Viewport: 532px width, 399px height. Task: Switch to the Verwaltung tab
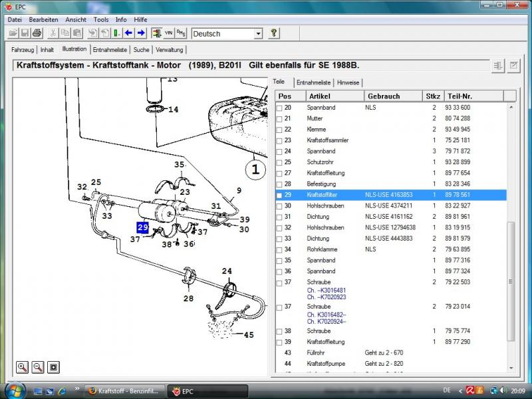coord(170,50)
